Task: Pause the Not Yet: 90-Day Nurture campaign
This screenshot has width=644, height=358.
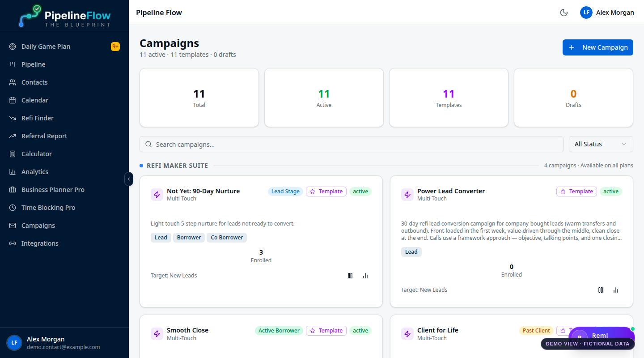Action: [350, 276]
